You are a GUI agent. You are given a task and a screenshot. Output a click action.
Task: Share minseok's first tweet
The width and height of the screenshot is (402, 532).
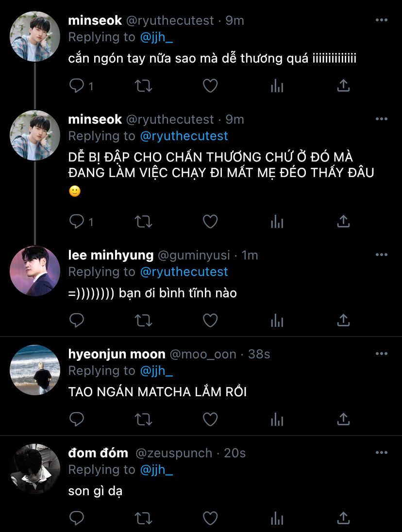(x=343, y=86)
